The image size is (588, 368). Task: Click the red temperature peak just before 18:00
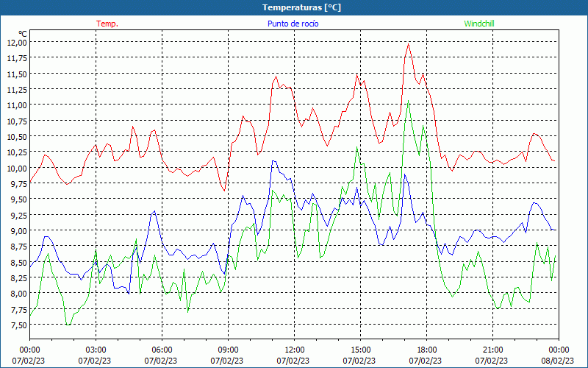pyautogui.click(x=409, y=44)
